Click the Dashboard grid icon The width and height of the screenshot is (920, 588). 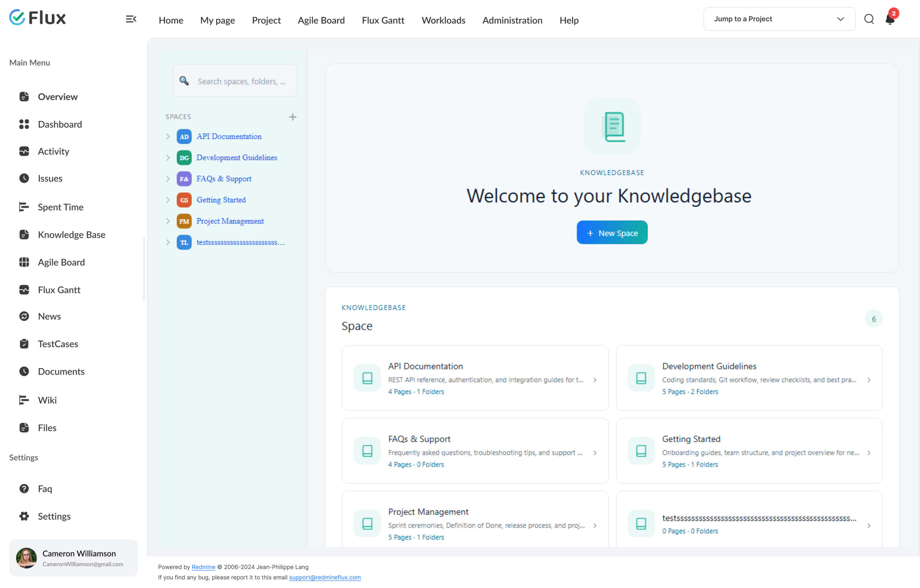[24, 124]
